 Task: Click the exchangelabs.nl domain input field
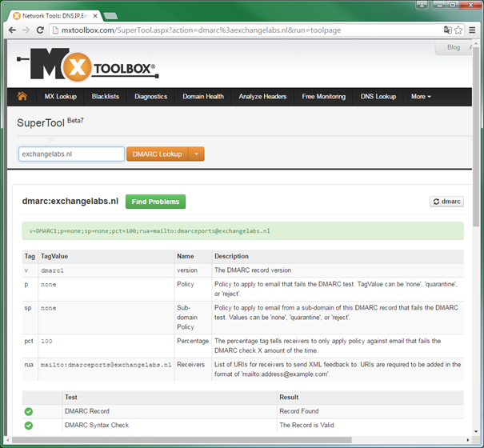71,154
